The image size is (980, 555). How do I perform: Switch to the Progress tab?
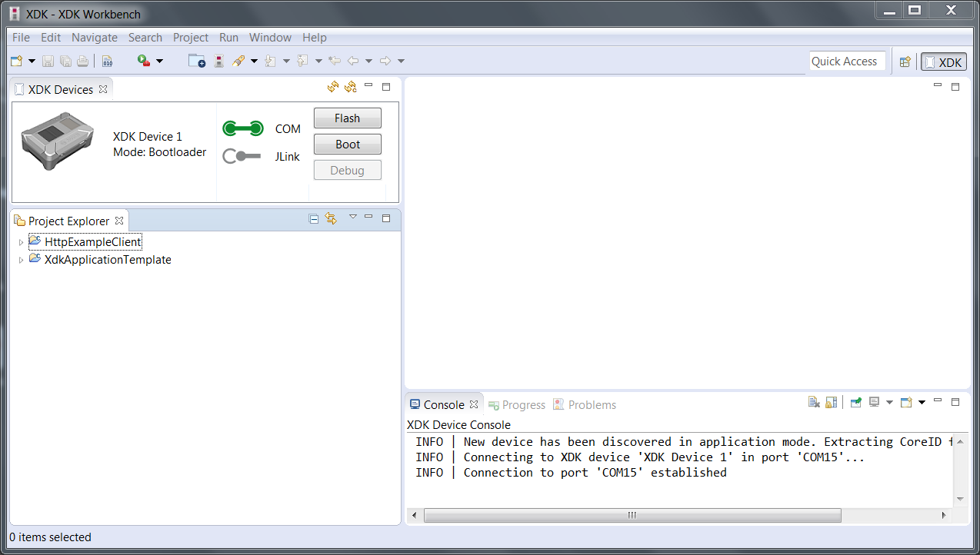pyautogui.click(x=516, y=404)
